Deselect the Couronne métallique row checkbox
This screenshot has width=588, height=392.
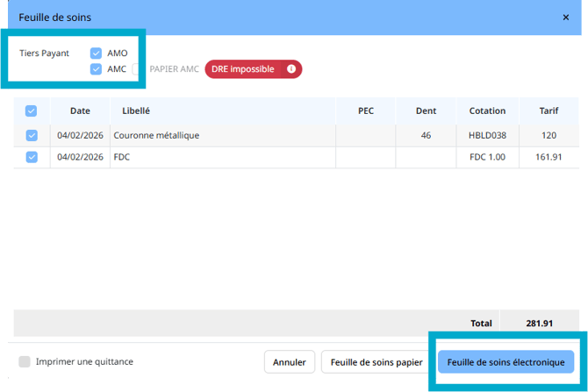pos(32,136)
